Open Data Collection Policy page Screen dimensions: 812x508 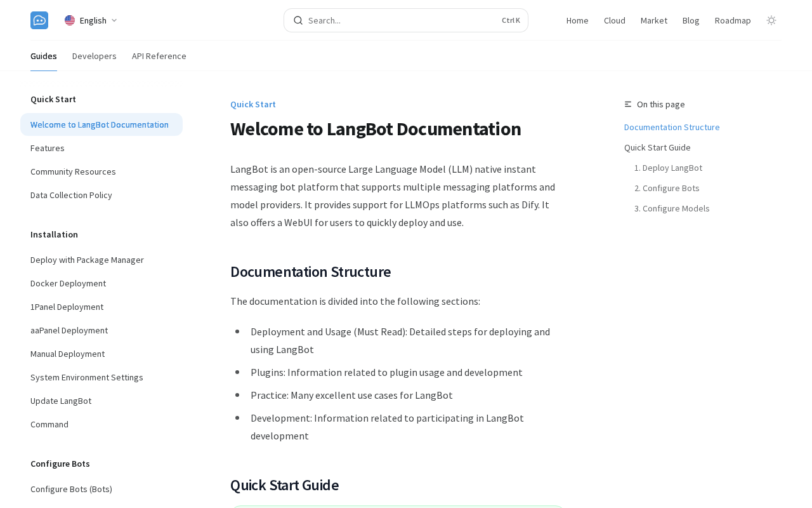tap(101, 195)
